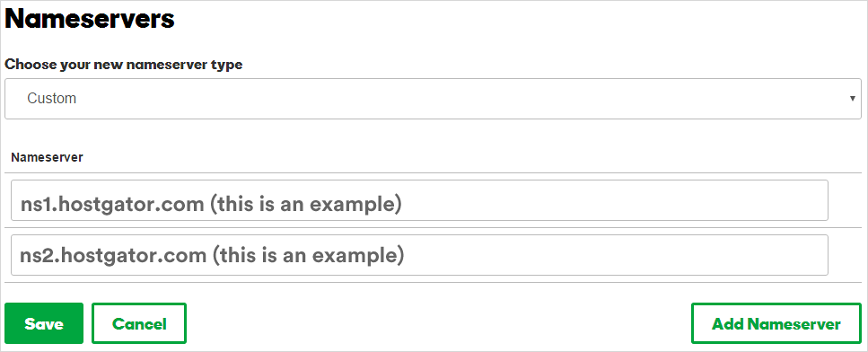This screenshot has width=868, height=352.
Task: Add another nameserver row
Action: (x=776, y=323)
